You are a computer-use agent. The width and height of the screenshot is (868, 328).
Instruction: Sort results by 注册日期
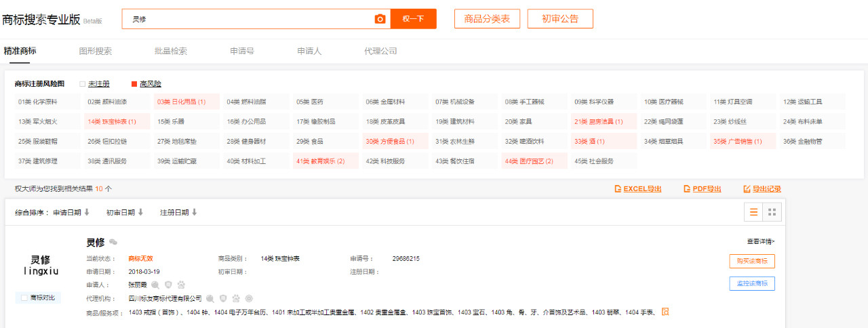178,212
